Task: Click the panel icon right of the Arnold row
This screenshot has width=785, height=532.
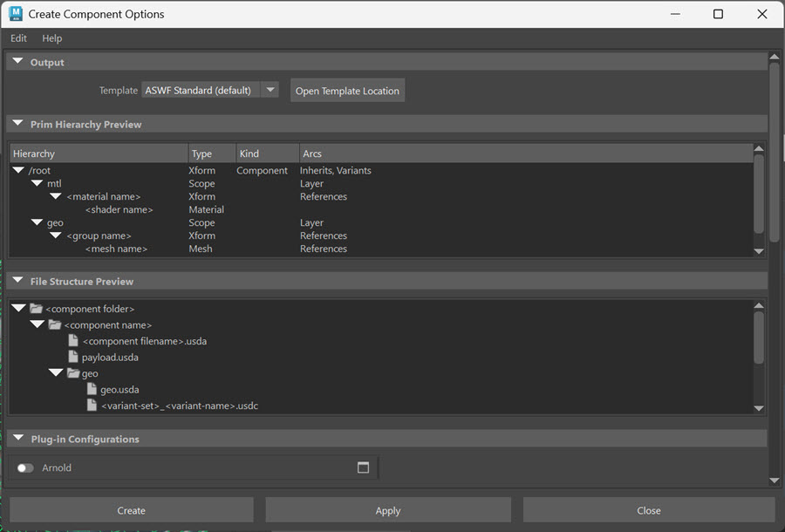Action: pos(363,467)
